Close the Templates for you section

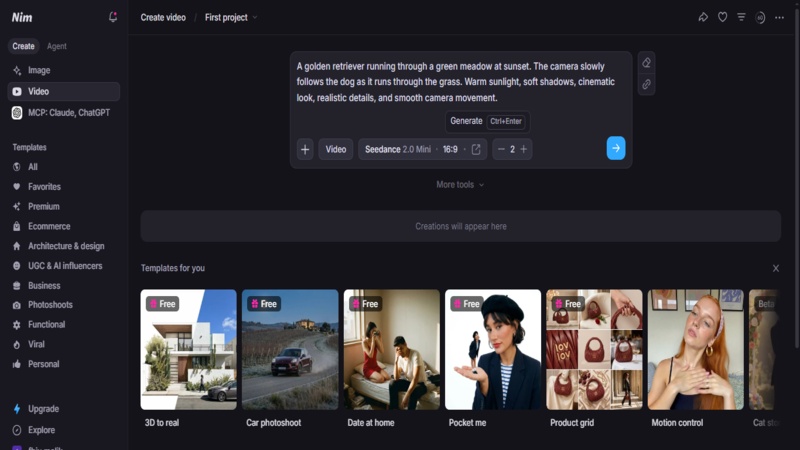coord(776,268)
